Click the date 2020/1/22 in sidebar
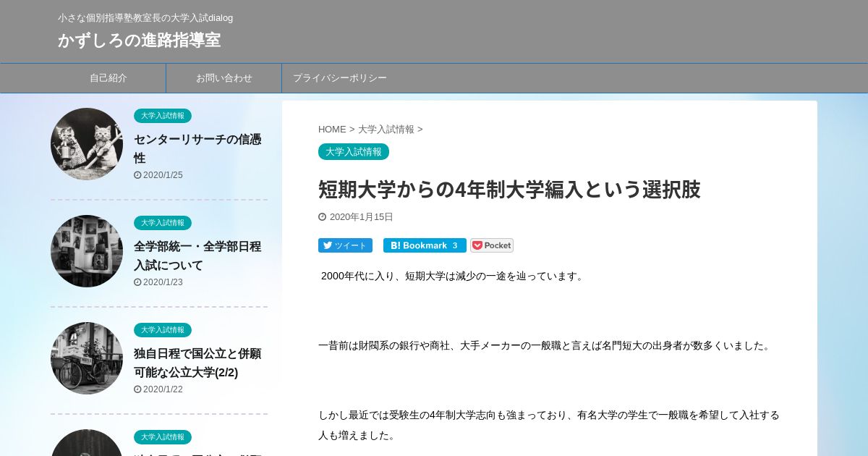This screenshot has width=868, height=456. [x=163, y=389]
